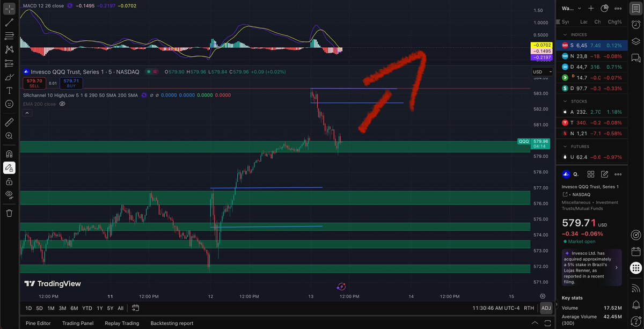
Task: Open the go to date calendar
Action: [x=136, y=308]
